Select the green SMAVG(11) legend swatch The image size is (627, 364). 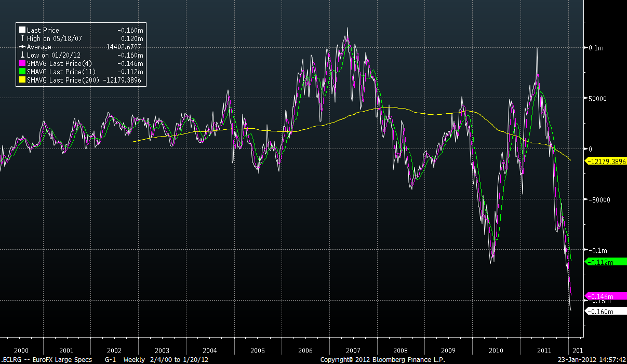pos(22,72)
